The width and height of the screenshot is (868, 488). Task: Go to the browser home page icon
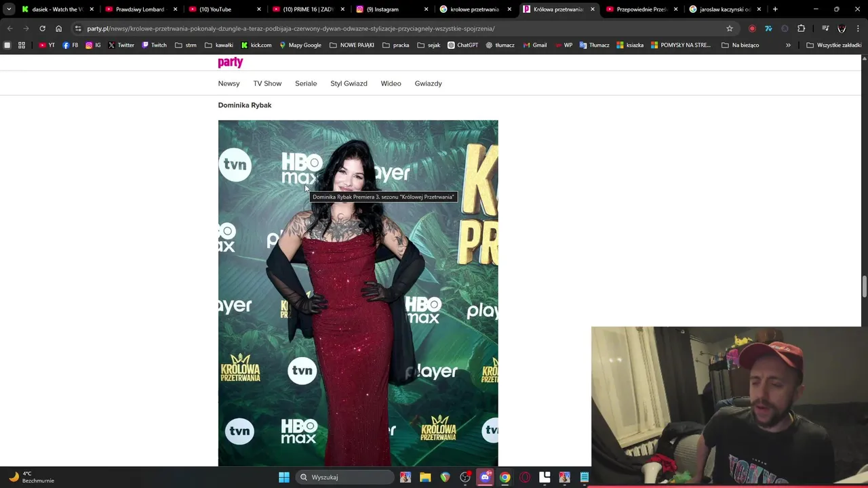click(58, 28)
